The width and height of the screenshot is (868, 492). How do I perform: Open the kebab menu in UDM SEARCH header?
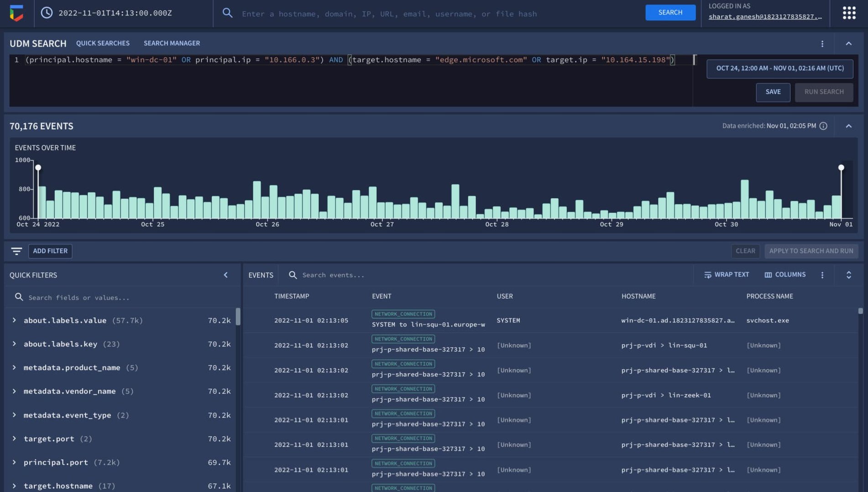823,44
